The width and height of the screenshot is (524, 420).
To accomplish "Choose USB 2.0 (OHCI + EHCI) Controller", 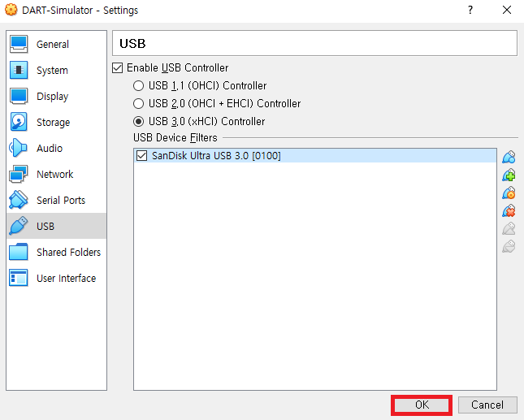I will (138, 104).
